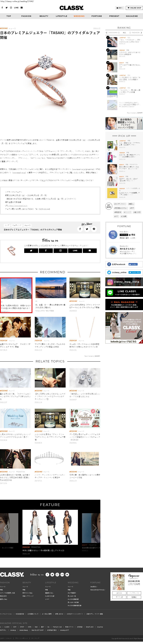Select the WEDDING ranking filter
Image resolution: width=143 pixels, height=644 pixels.
114,33
